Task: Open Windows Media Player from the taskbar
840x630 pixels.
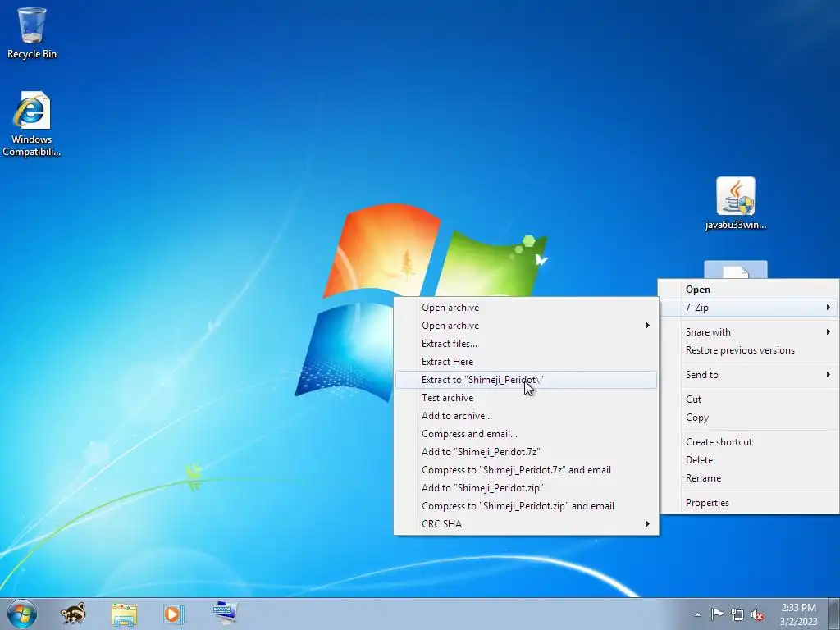Action: [x=173, y=614]
